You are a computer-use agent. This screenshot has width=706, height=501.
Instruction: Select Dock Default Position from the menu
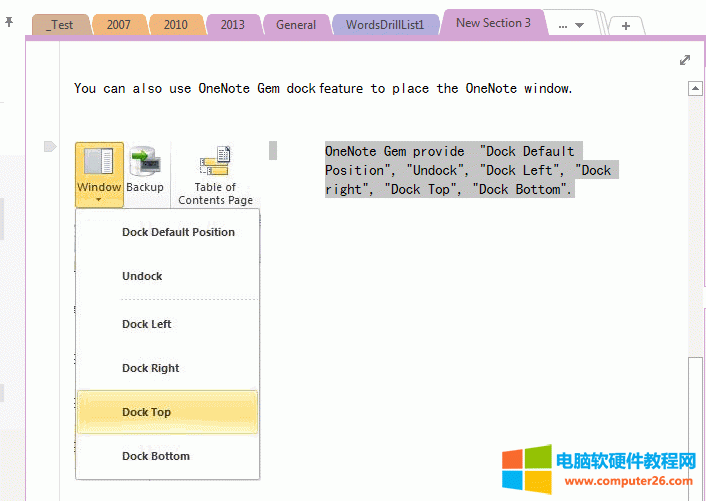point(178,232)
